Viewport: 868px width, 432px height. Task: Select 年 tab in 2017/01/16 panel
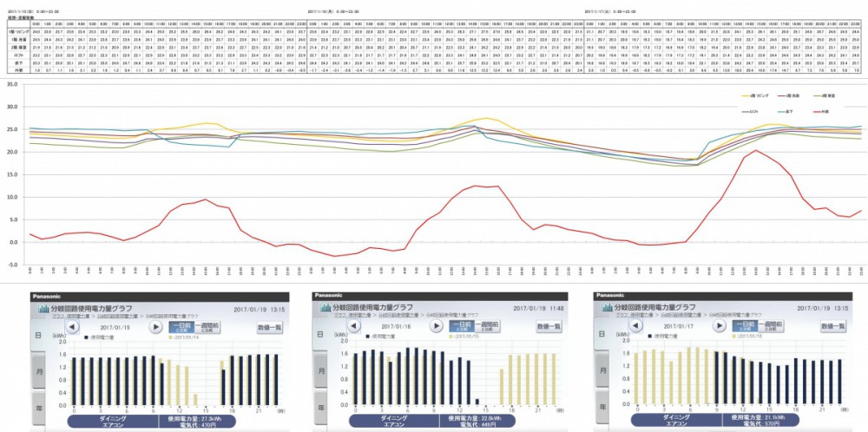(x=319, y=407)
